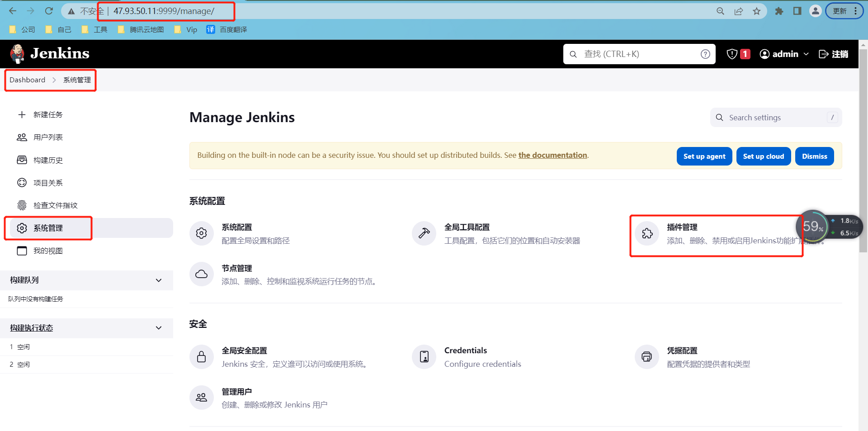
Task: Open 管理用户 people icon
Action: point(202,398)
